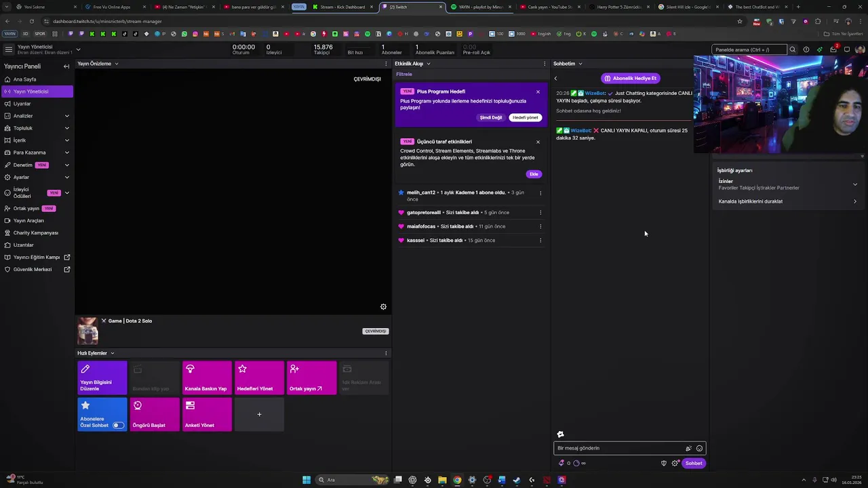The height and width of the screenshot is (488, 868).
Task: Click Hedefi yönet button
Action: 526,118
